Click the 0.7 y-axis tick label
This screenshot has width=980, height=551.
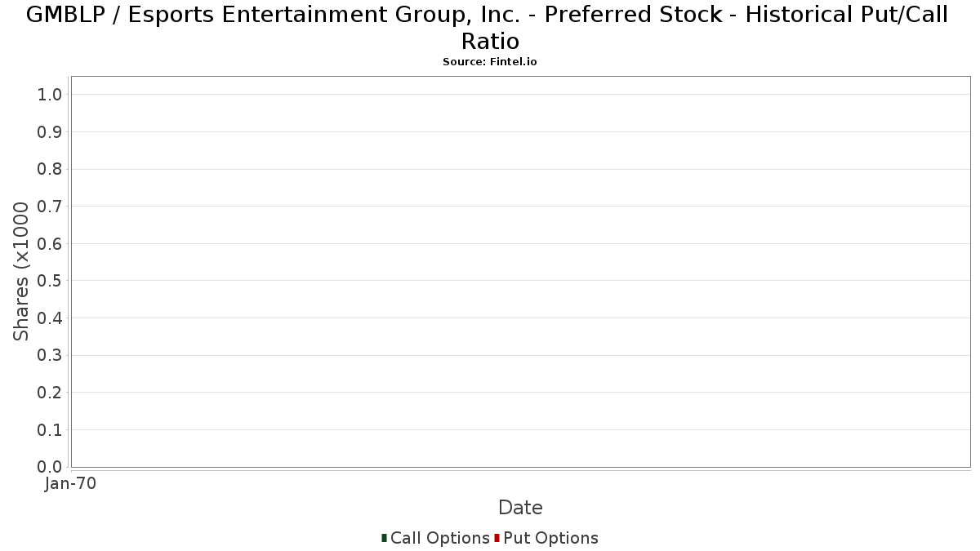[50, 207]
